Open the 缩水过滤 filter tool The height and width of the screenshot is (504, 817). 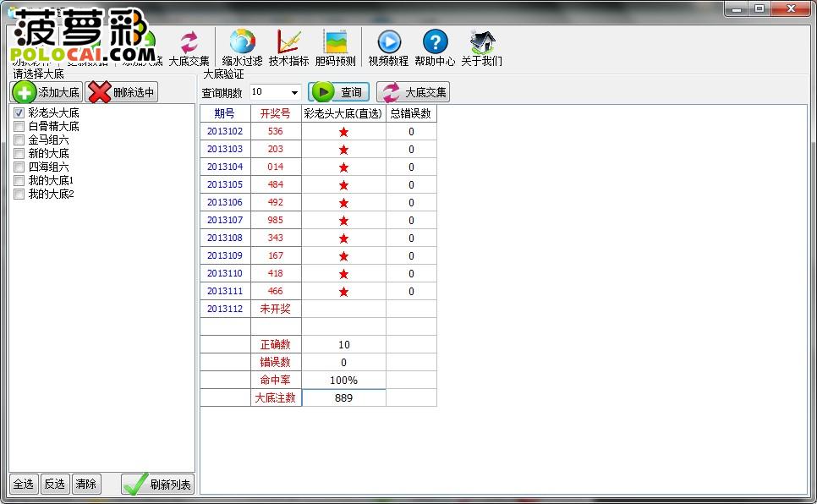[x=242, y=47]
